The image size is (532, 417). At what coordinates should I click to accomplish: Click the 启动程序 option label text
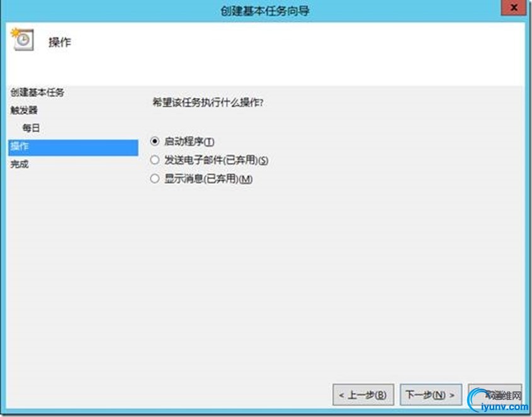(x=184, y=142)
